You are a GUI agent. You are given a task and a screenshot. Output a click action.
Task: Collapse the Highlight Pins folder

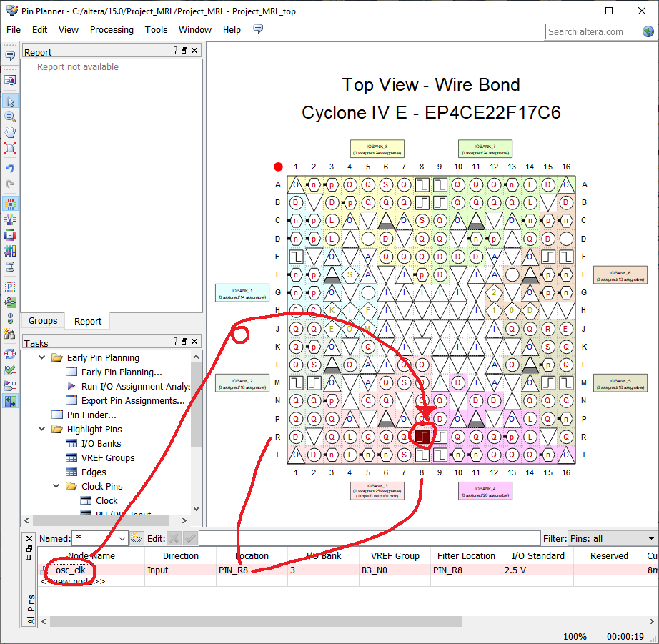point(42,429)
